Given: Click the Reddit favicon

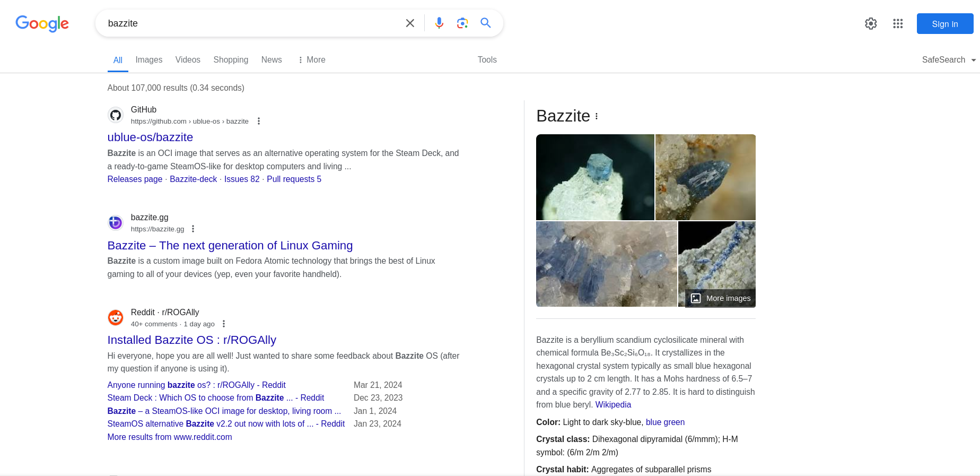Looking at the screenshot, I should pyautogui.click(x=116, y=318).
